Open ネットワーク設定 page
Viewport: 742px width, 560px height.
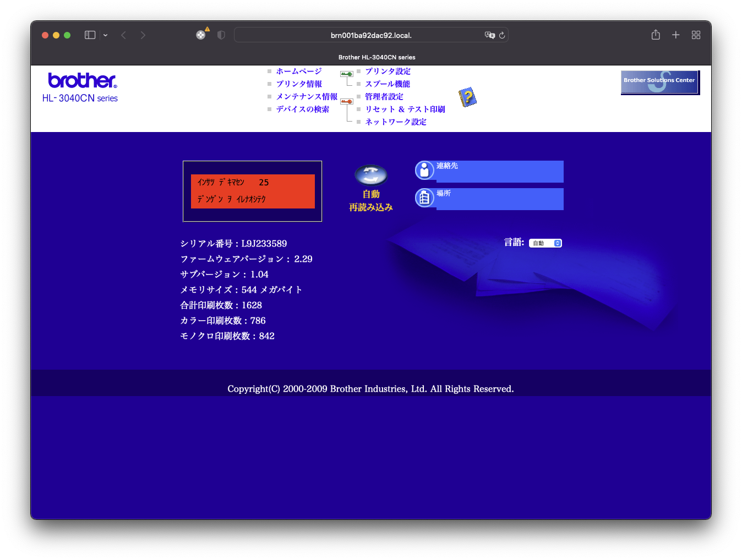click(396, 122)
